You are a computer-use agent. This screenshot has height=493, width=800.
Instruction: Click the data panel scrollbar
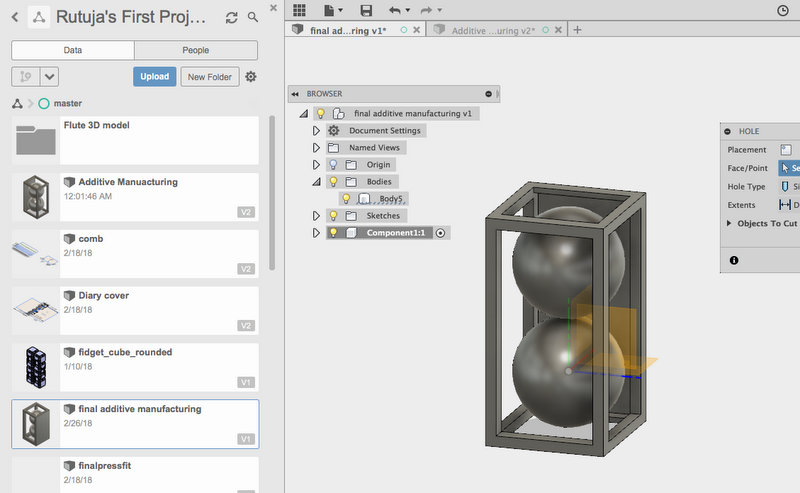[272, 193]
